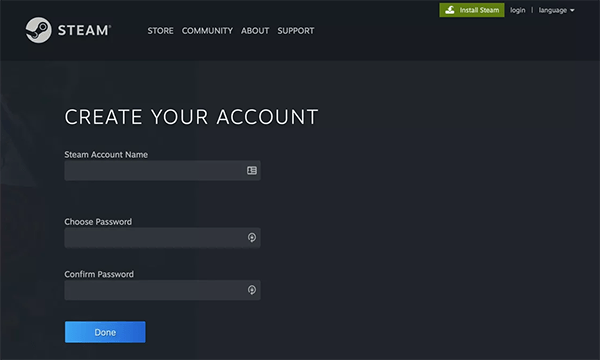Click the autofill contact icon in Account Name field
This screenshot has width=600, height=360.
[251, 171]
